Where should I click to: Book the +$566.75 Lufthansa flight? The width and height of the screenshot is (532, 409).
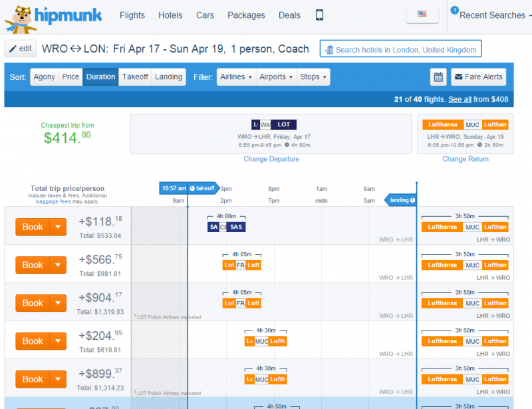pyautogui.click(x=33, y=265)
